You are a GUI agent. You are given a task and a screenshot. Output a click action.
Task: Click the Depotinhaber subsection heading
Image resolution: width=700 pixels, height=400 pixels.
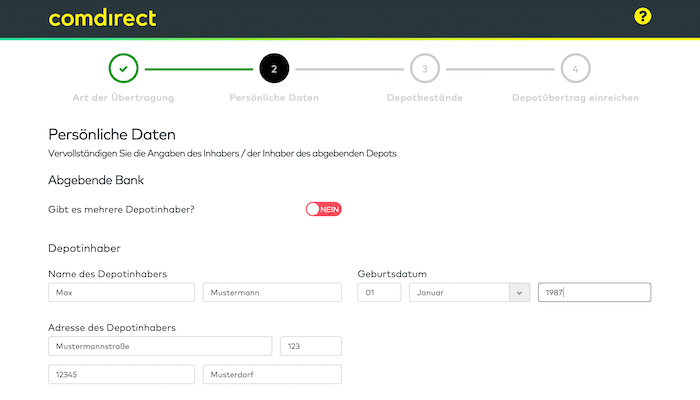pyautogui.click(x=84, y=248)
